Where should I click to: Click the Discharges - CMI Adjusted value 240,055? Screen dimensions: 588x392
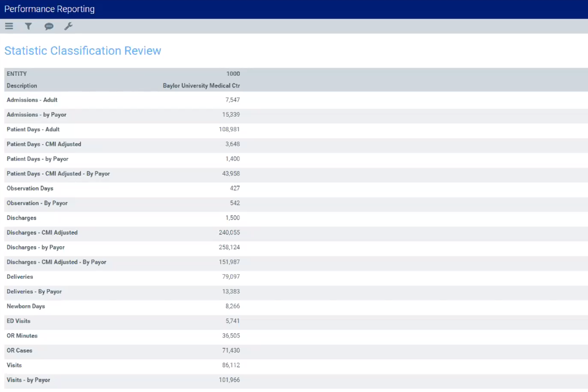[x=229, y=233]
